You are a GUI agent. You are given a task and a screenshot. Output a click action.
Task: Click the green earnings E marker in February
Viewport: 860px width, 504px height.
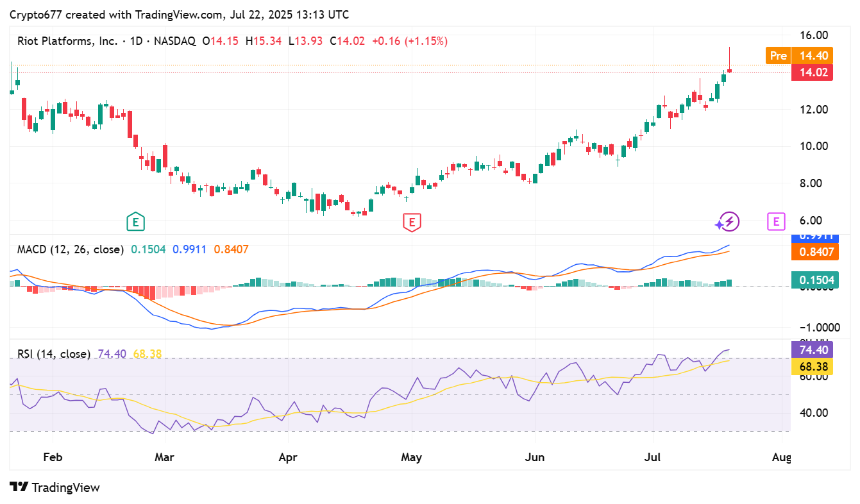coord(135,223)
